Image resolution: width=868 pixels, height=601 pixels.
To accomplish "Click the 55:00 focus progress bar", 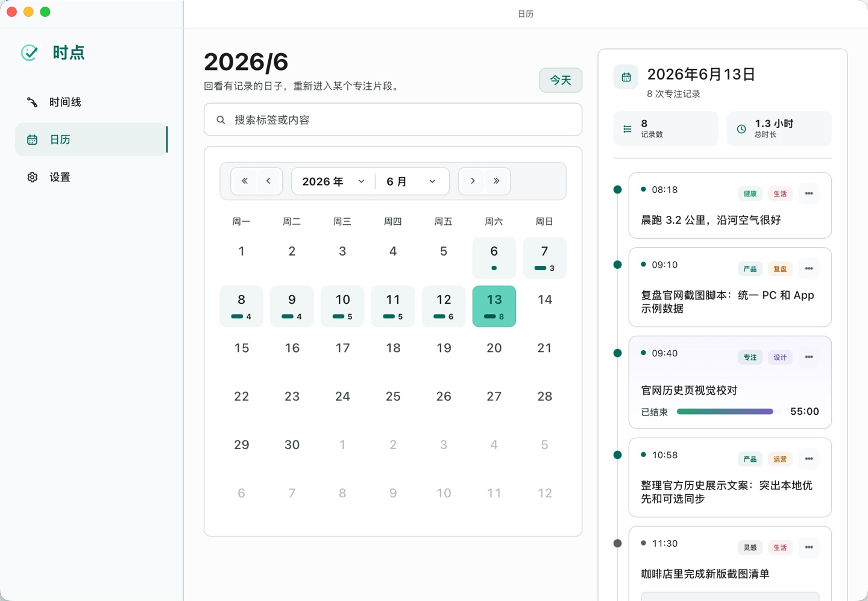I will (729, 412).
